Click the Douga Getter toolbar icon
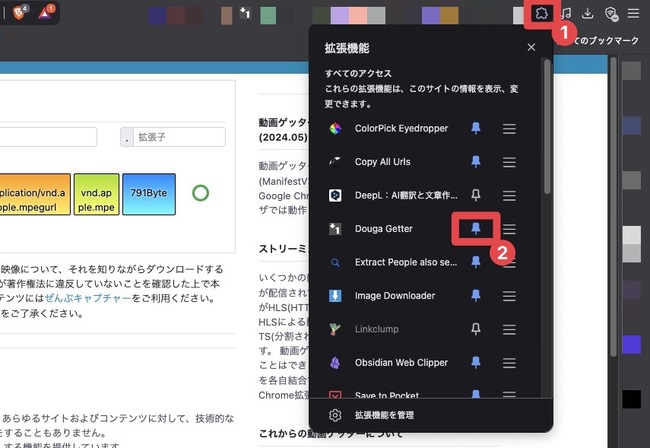650x448 pixels. pyautogui.click(x=245, y=14)
